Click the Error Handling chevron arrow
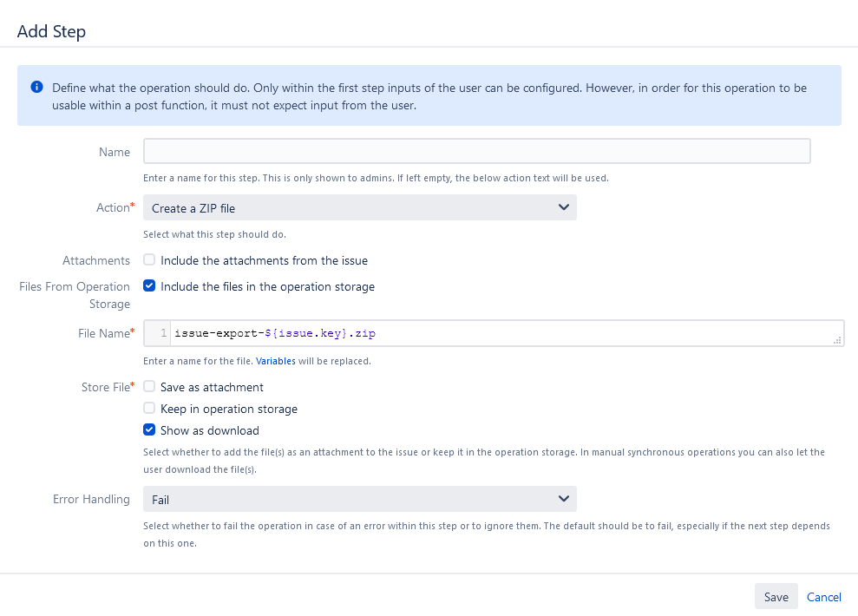Image resolution: width=858 pixels, height=616 pixels. (564, 499)
